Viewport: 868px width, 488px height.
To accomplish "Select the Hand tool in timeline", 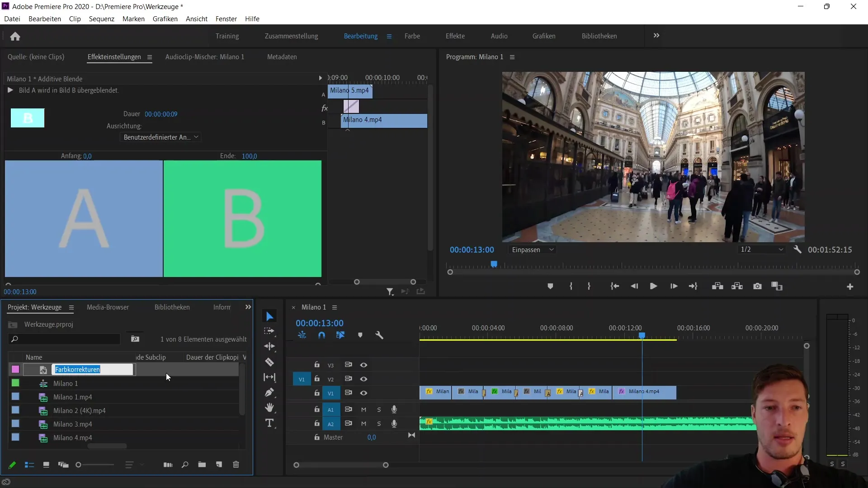I will click(x=270, y=408).
